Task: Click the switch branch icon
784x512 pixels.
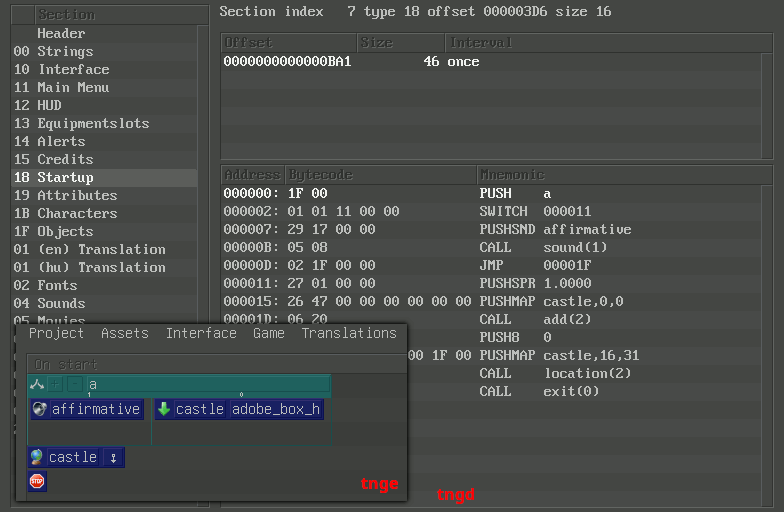Action: 37,384
